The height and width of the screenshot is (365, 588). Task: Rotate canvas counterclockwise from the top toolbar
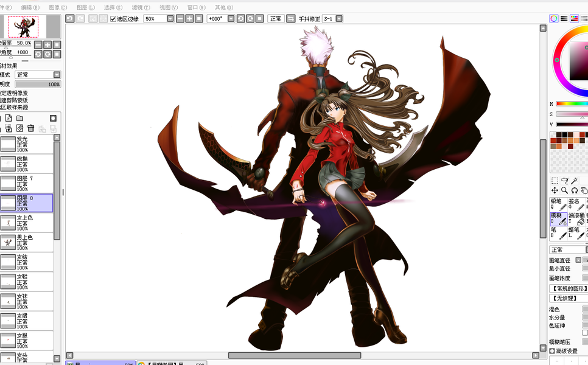[241, 19]
